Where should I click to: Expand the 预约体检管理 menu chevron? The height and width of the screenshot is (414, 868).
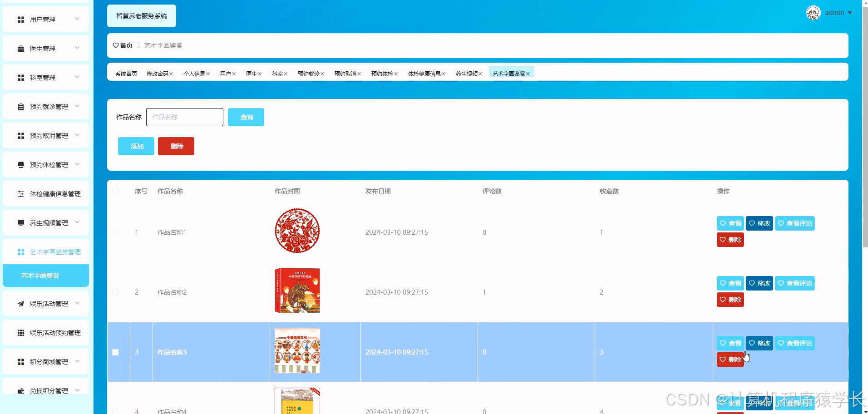[77, 164]
